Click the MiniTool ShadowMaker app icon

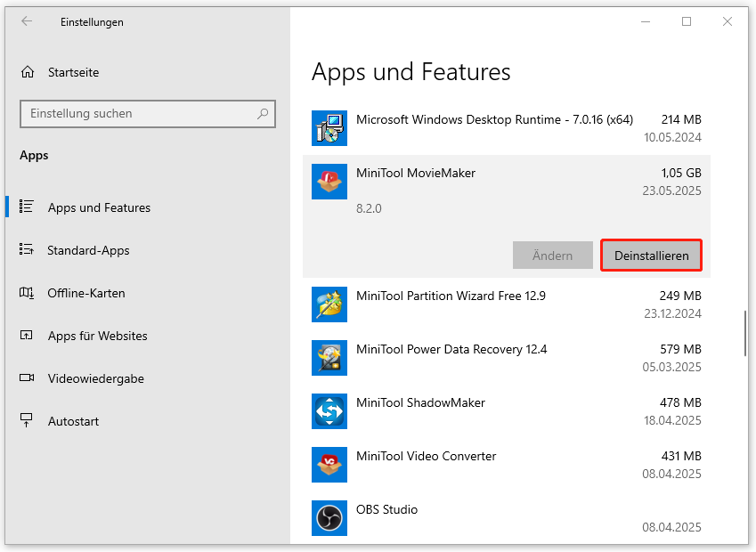point(329,411)
